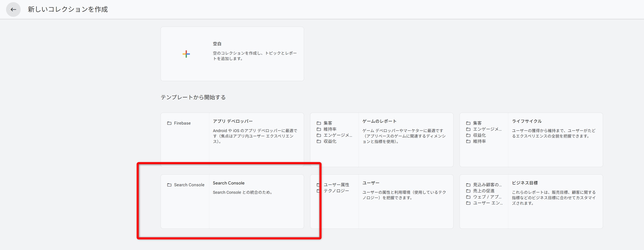This screenshot has width=644, height=250.
Task: Click the 見込み顧客の... topic label
Action: click(487, 185)
